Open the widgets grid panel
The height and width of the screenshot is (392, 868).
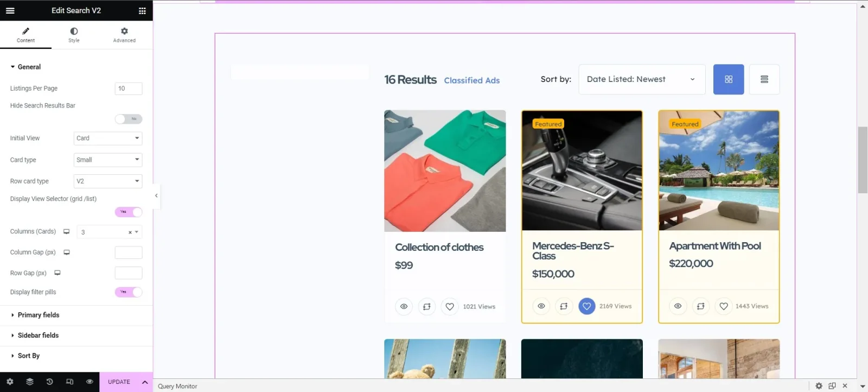click(x=142, y=10)
